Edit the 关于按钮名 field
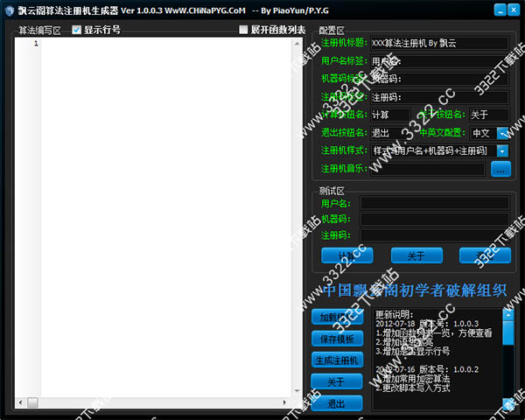This screenshot has height=420, width=525. click(x=489, y=115)
